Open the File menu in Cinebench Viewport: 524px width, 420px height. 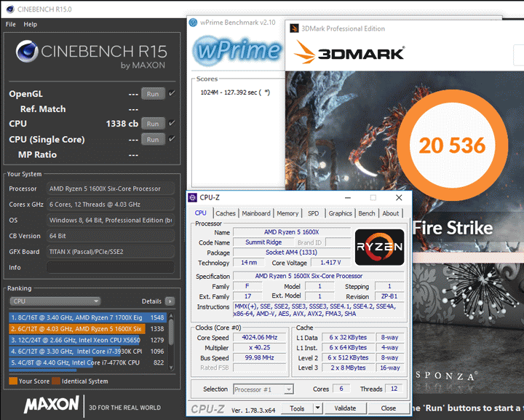pyautogui.click(x=11, y=25)
